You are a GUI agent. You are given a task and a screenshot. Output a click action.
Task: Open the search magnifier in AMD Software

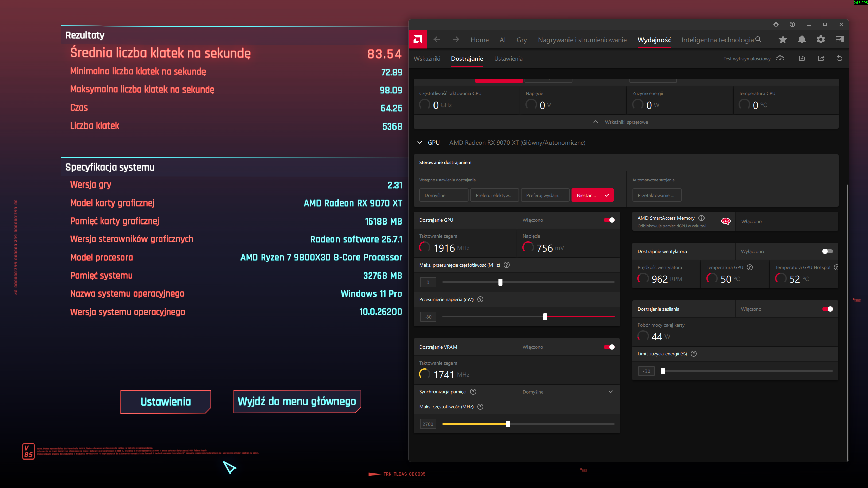(758, 40)
